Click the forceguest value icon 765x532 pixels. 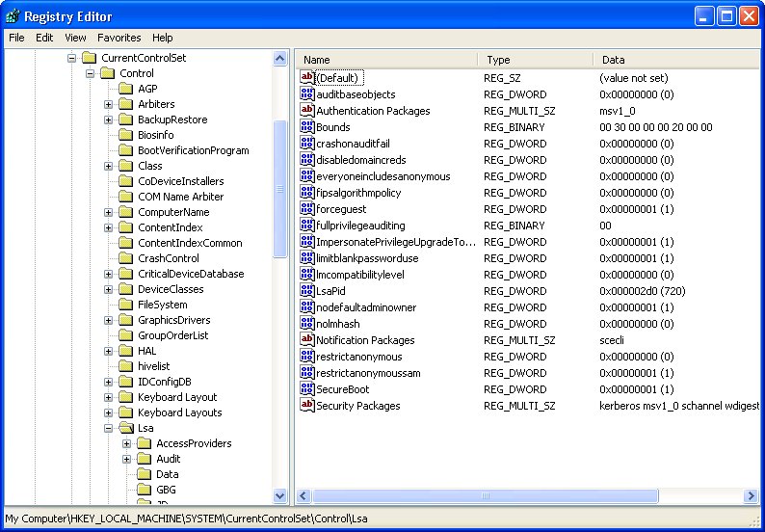tap(307, 209)
